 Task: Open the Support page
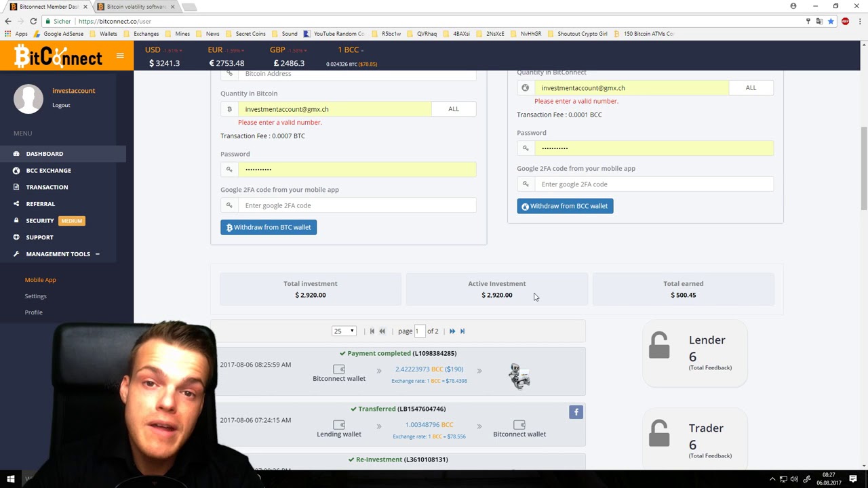[x=39, y=237]
